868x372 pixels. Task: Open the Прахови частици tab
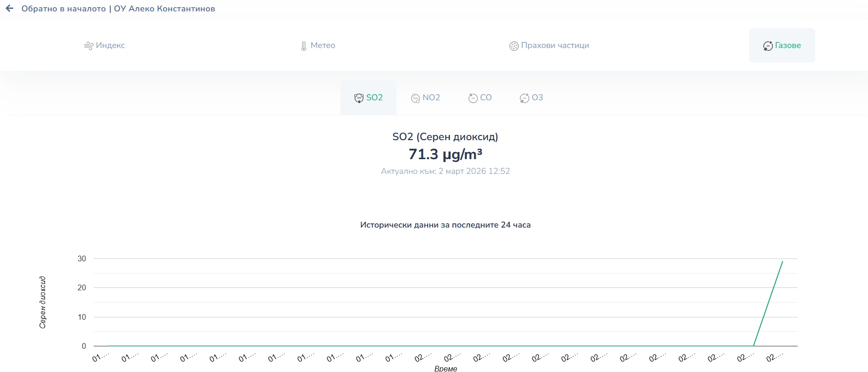pyautogui.click(x=555, y=46)
